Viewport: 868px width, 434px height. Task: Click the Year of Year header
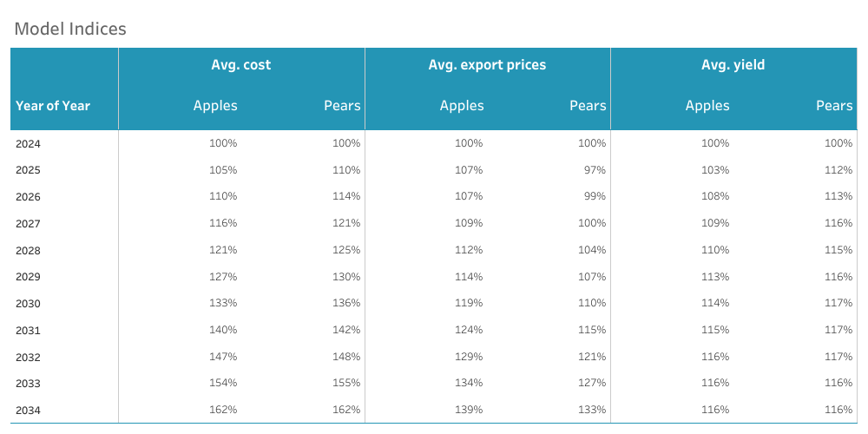click(x=53, y=106)
